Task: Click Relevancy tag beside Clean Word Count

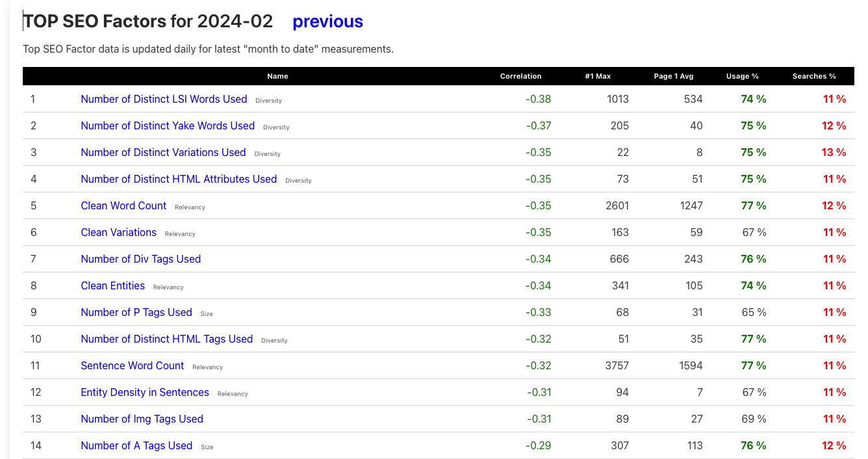Action: point(190,207)
